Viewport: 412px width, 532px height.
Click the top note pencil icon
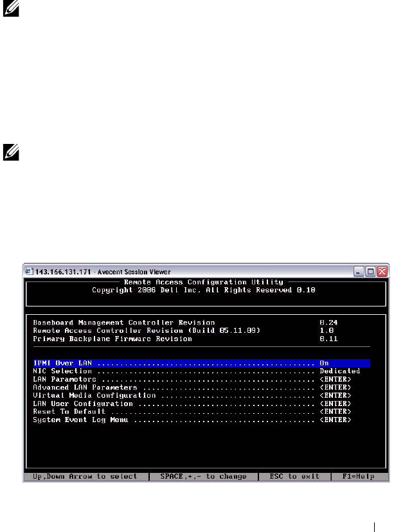pyautogui.click(x=11, y=8)
